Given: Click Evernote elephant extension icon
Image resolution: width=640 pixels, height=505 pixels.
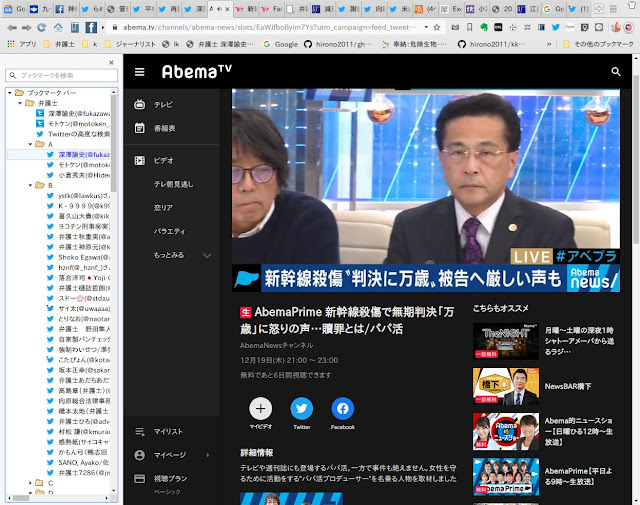Looking at the screenshot, I should click(x=484, y=27).
